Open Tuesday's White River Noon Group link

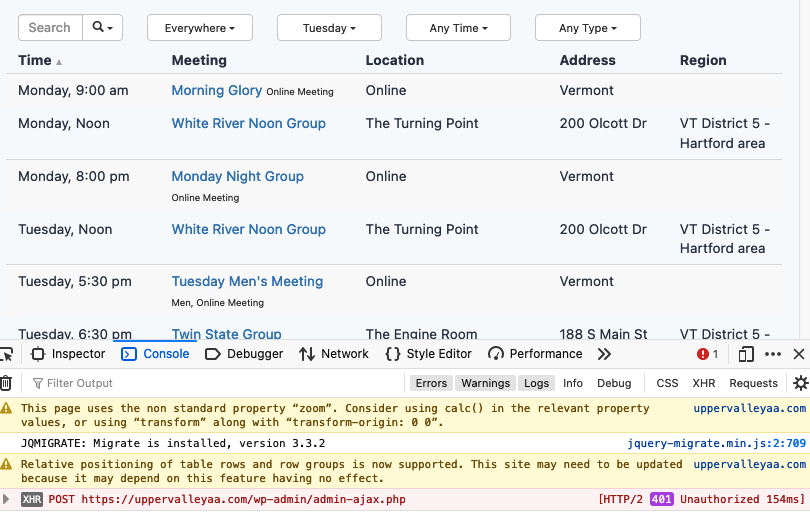(248, 229)
